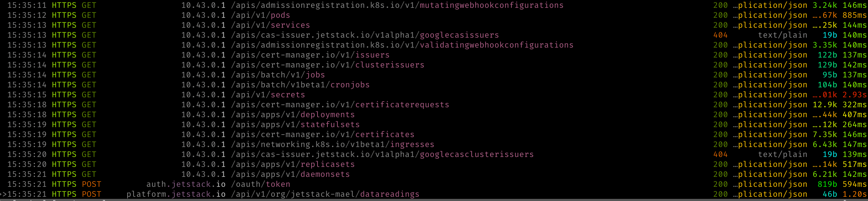This screenshot has height=201, width=868.
Task: Select the batch/v1beta1/cronjobs flow
Action: point(434,85)
